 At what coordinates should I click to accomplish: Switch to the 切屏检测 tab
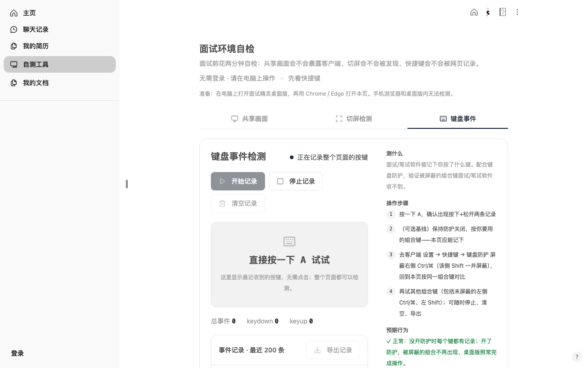pos(354,119)
